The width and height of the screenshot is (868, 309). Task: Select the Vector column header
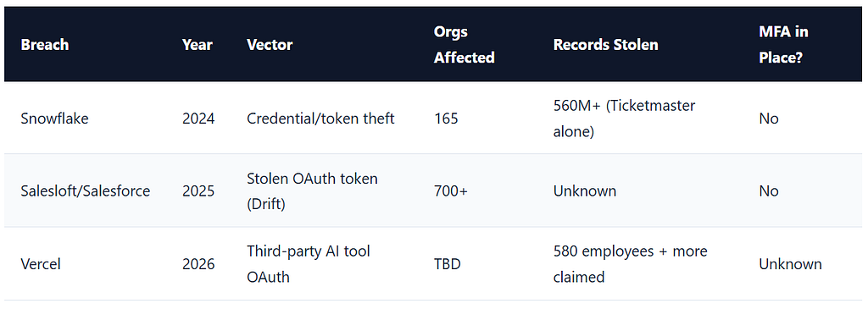tap(270, 45)
